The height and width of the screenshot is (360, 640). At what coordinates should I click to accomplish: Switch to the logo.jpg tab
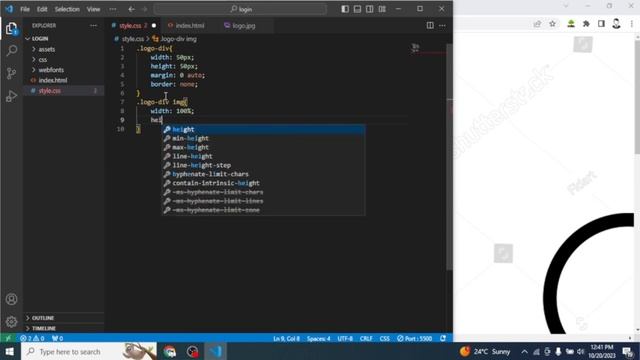click(243, 25)
